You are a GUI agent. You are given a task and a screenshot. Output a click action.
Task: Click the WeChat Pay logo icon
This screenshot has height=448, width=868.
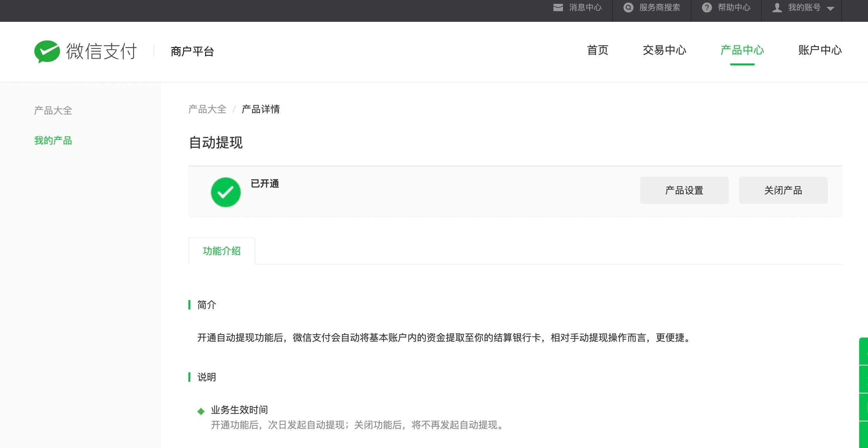click(47, 51)
